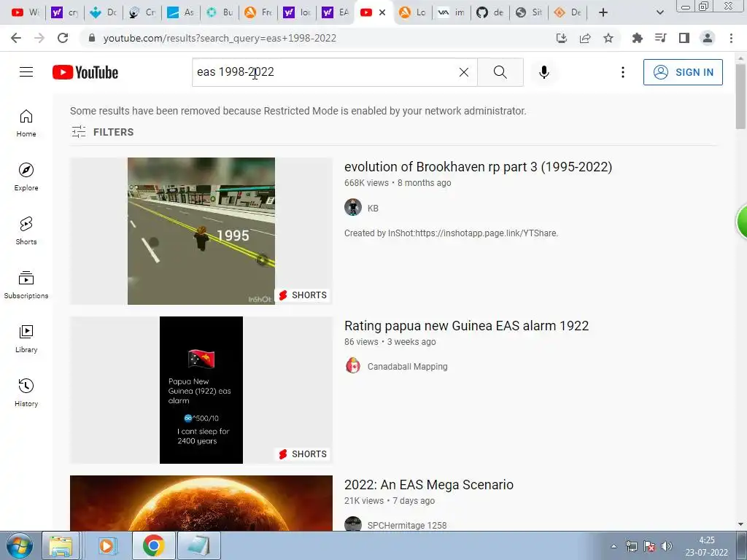Screen dimensions: 747x560
Task: Open the Papua New Guinea EAS alarm thumbnail
Action: click(x=201, y=390)
